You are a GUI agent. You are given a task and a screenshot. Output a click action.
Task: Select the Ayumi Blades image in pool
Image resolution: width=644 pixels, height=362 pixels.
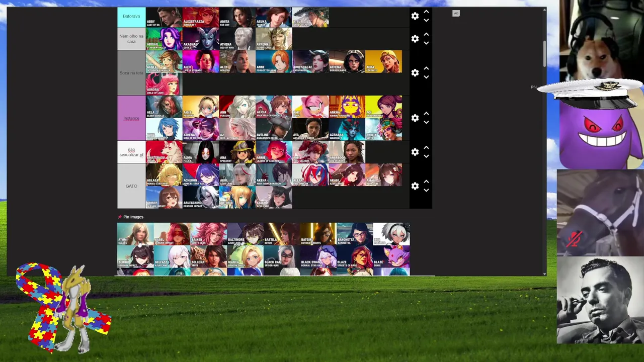click(135, 234)
